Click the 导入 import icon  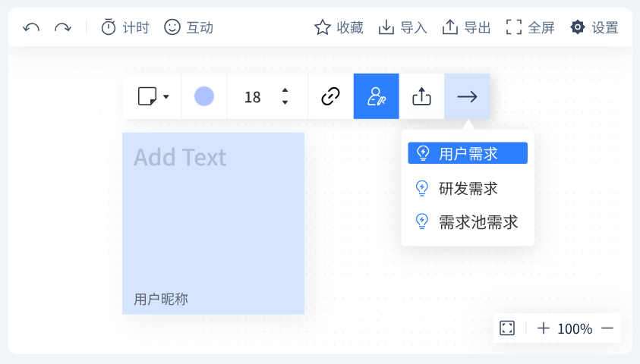pyautogui.click(x=386, y=27)
